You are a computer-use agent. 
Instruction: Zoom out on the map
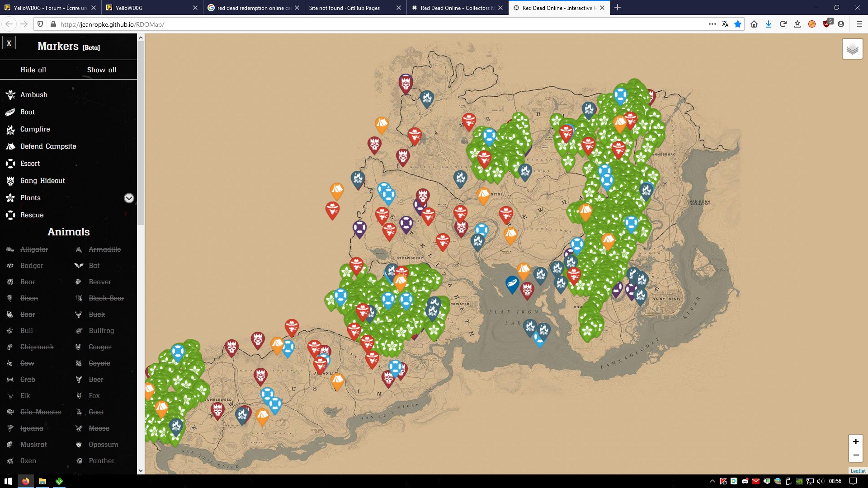[855, 455]
